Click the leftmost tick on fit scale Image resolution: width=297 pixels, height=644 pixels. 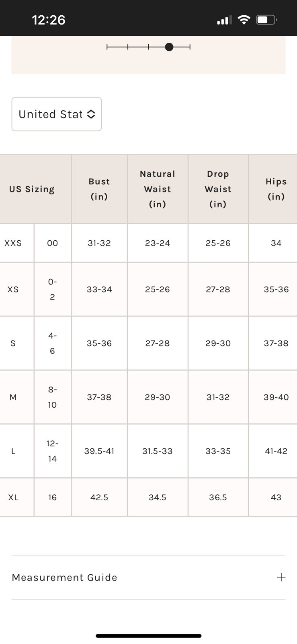107,47
